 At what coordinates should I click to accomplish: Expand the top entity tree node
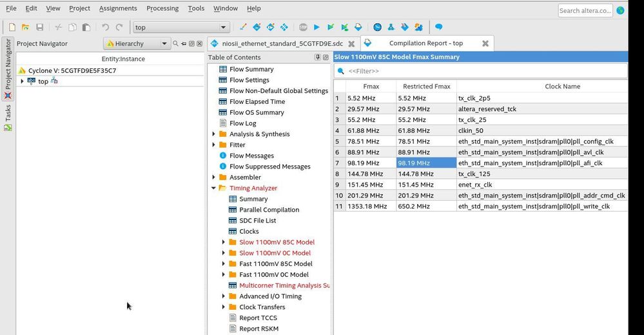(22, 81)
